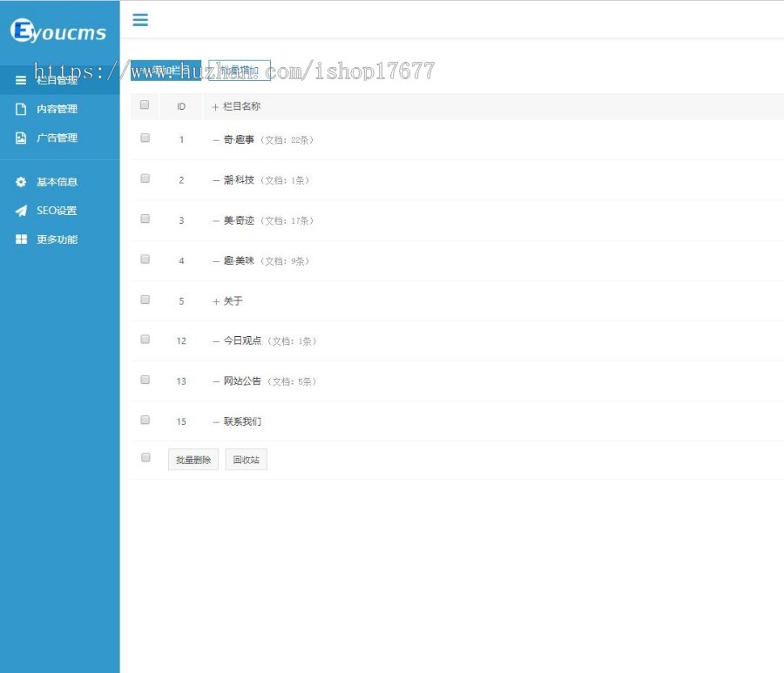The height and width of the screenshot is (673, 784).
Task: Check the select-all checkbox in table header
Action: pos(145,104)
